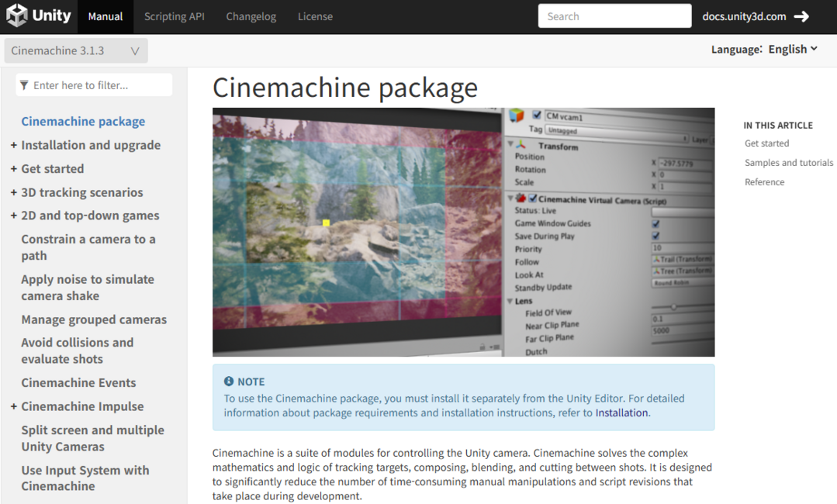Jump to Reference section in article
The height and width of the screenshot is (504, 837).
(764, 182)
